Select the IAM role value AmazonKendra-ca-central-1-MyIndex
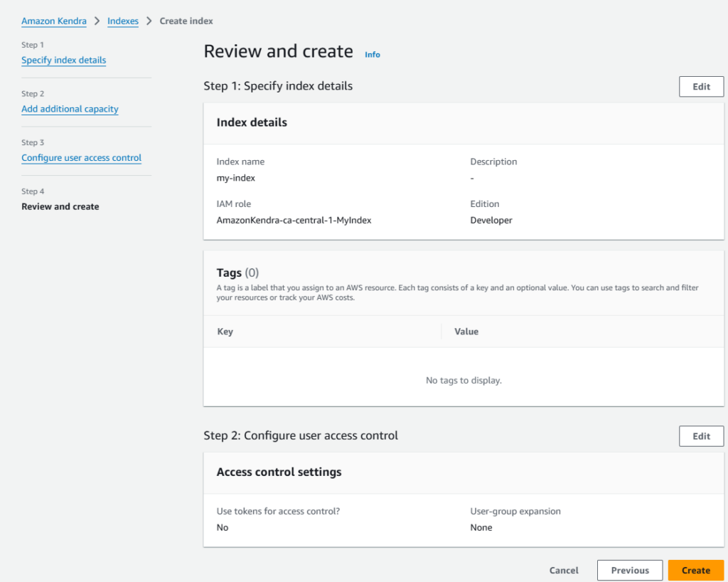Viewport: 728px width, 582px height. click(294, 221)
